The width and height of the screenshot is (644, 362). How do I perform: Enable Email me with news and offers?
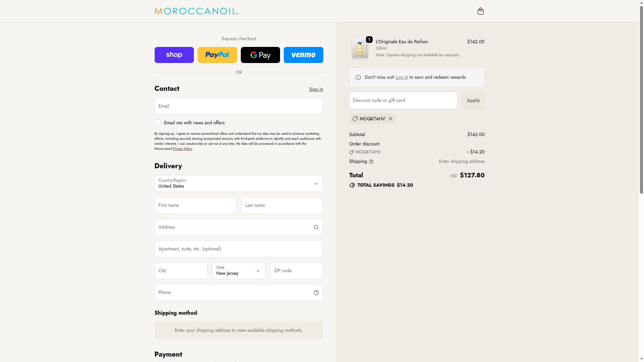(158, 123)
